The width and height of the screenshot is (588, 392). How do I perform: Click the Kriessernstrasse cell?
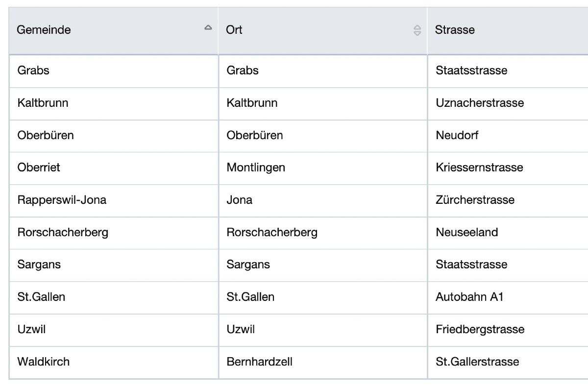(x=479, y=168)
